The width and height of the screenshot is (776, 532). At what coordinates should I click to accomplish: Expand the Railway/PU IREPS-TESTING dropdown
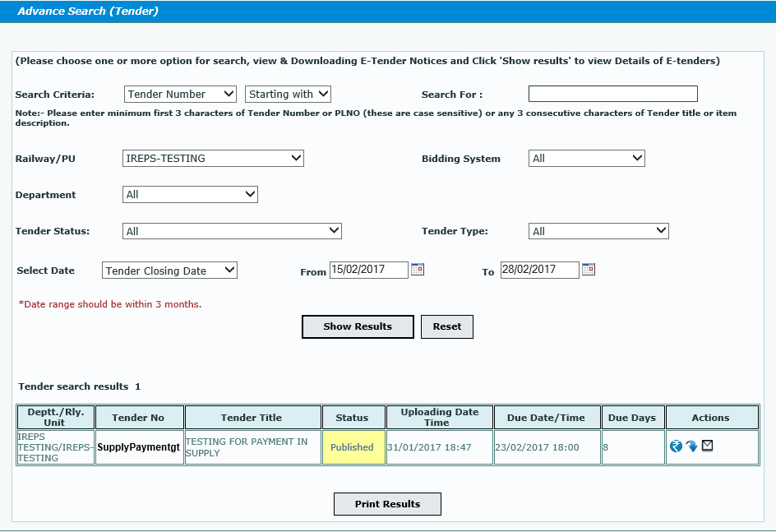coord(213,159)
